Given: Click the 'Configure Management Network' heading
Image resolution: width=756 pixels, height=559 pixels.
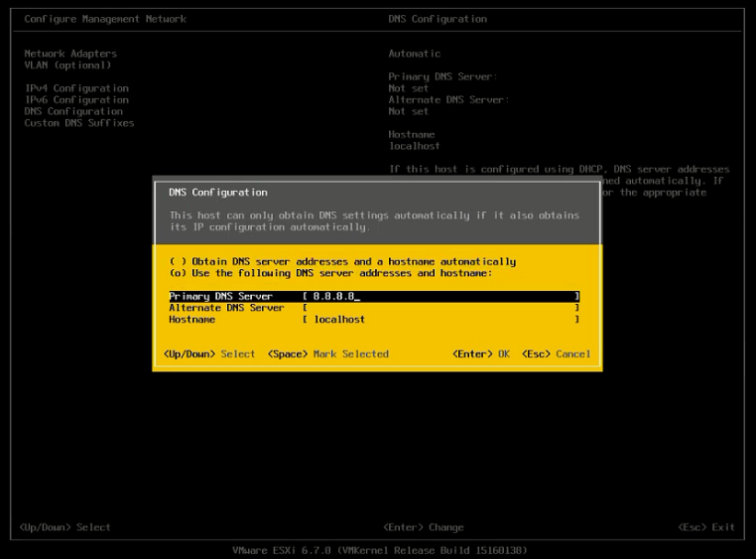Looking at the screenshot, I should pyautogui.click(x=105, y=19).
